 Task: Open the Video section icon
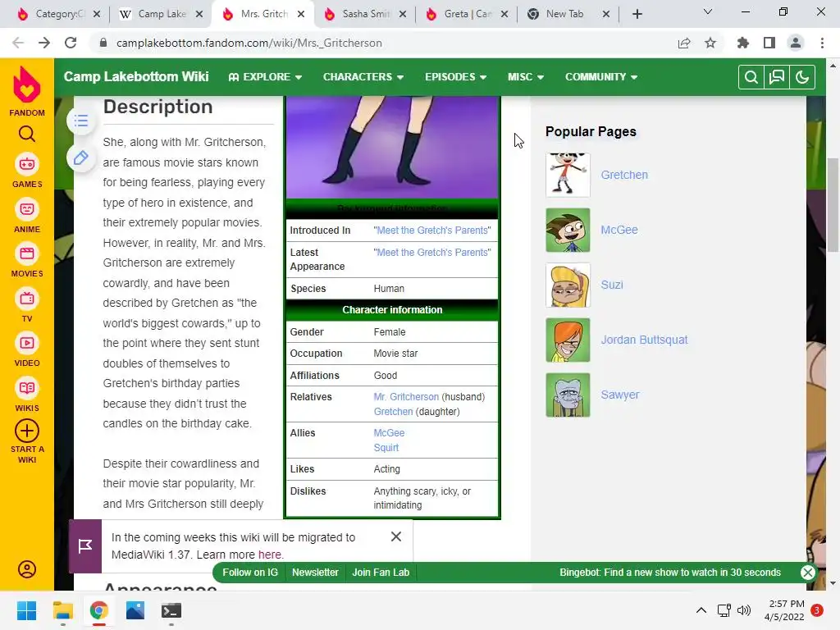pyautogui.click(x=27, y=343)
